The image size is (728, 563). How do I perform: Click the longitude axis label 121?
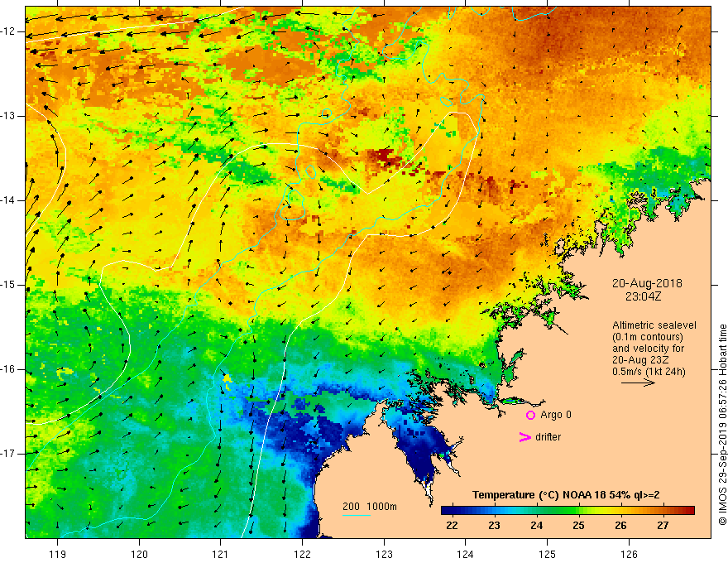click(x=221, y=554)
